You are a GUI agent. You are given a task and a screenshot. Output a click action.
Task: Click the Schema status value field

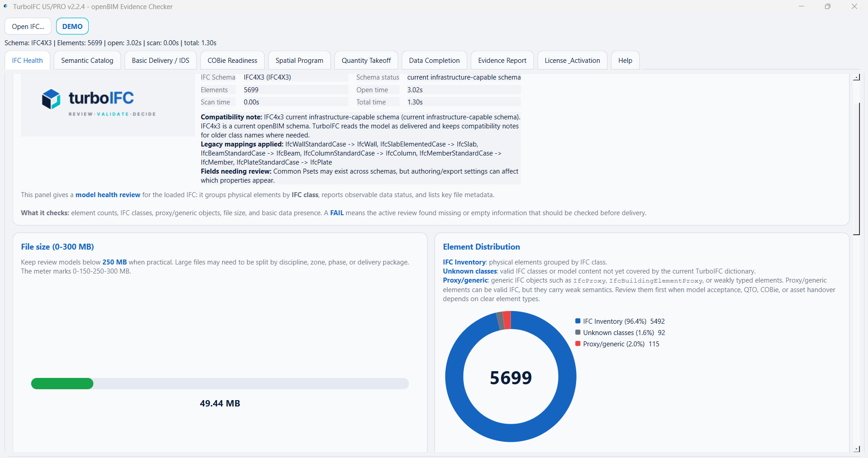click(463, 77)
